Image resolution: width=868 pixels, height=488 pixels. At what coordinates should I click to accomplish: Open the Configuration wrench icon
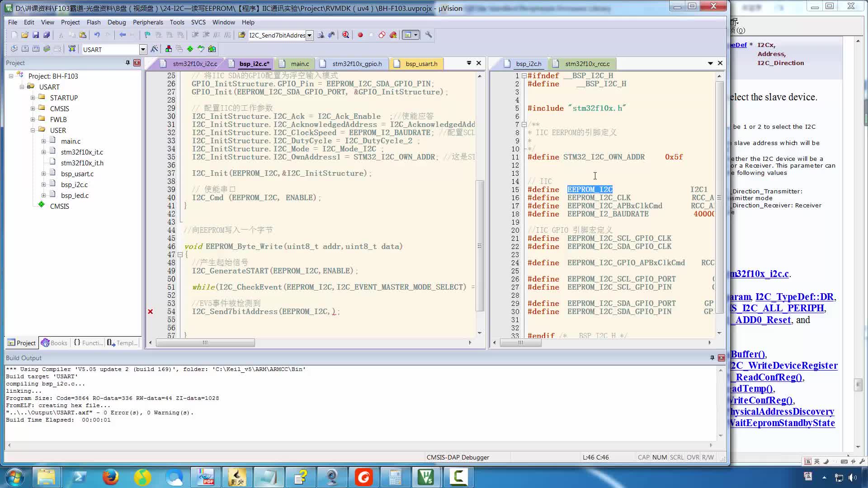[x=429, y=35]
